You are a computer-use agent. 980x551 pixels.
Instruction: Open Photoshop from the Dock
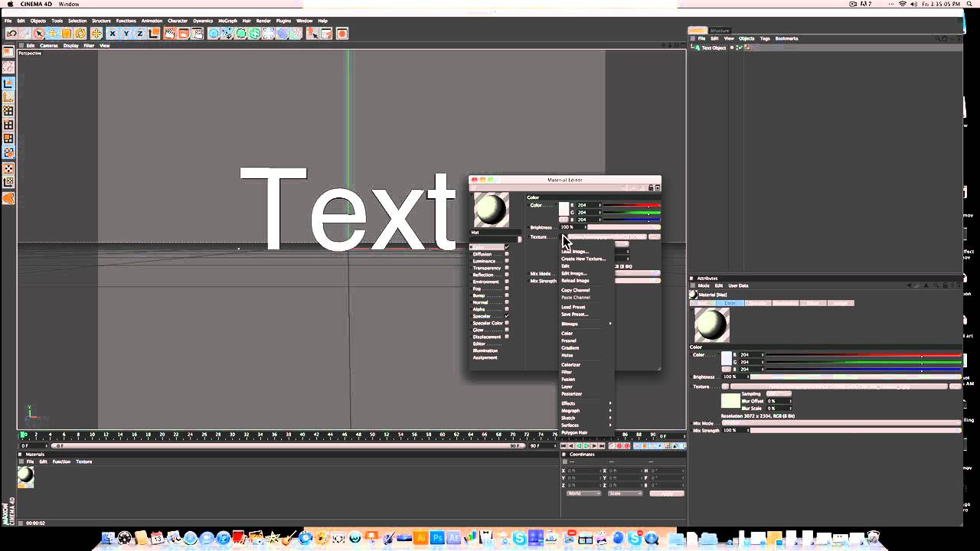[437, 539]
